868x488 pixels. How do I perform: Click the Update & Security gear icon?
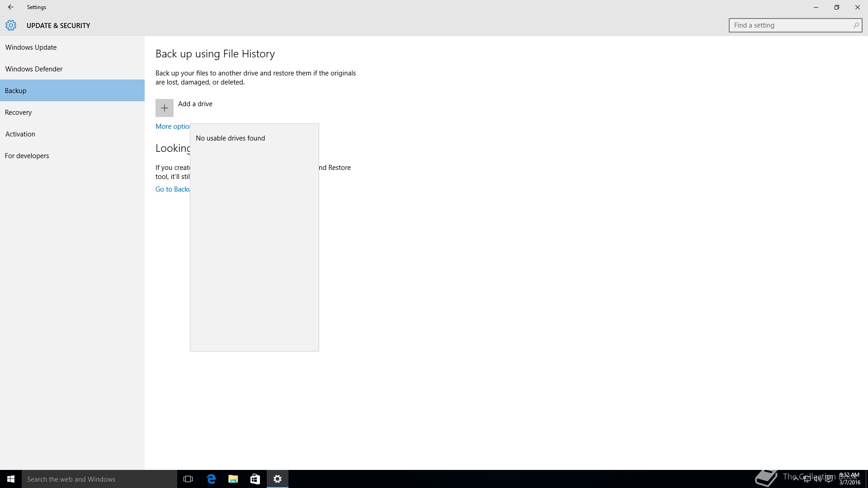coord(11,26)
